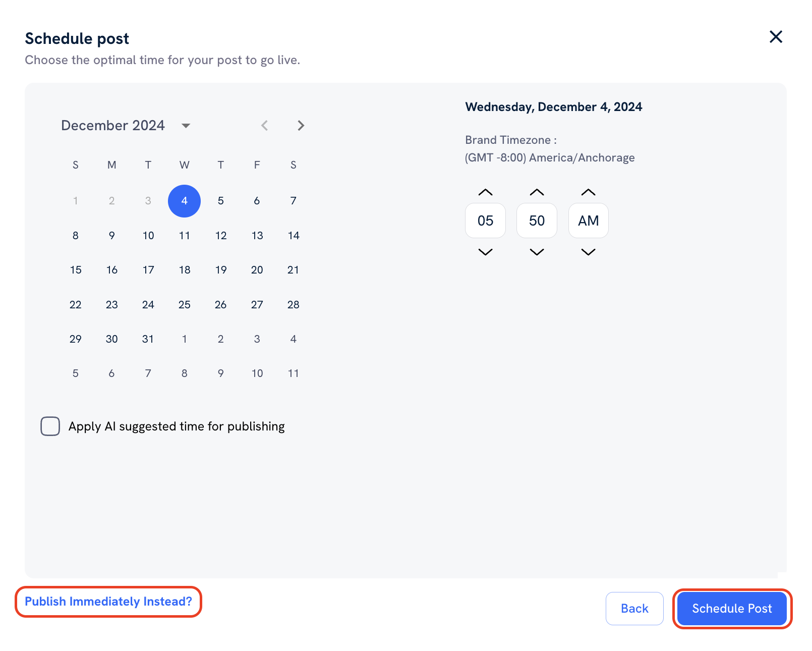Select December 25 on the calendar
This screenshot has height=651, width=812.
(185, 305)
